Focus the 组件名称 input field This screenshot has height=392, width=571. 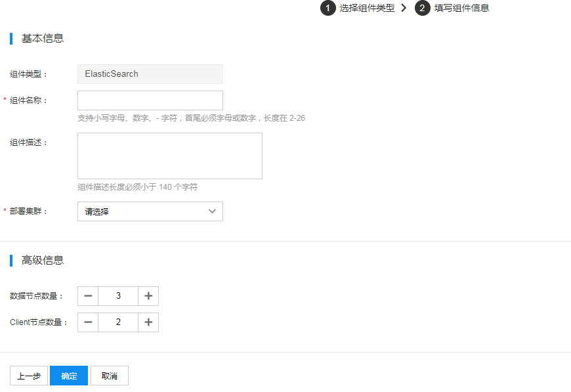pyautogui.click(x=150, y=100)
